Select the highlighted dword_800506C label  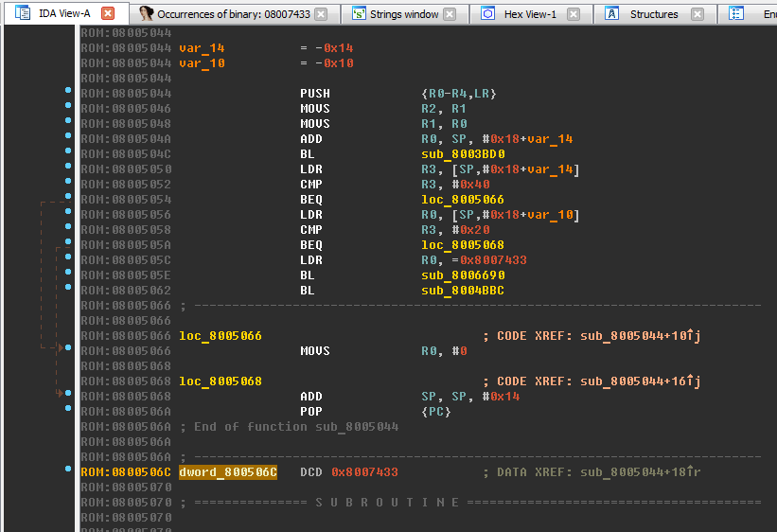[228, 472]
